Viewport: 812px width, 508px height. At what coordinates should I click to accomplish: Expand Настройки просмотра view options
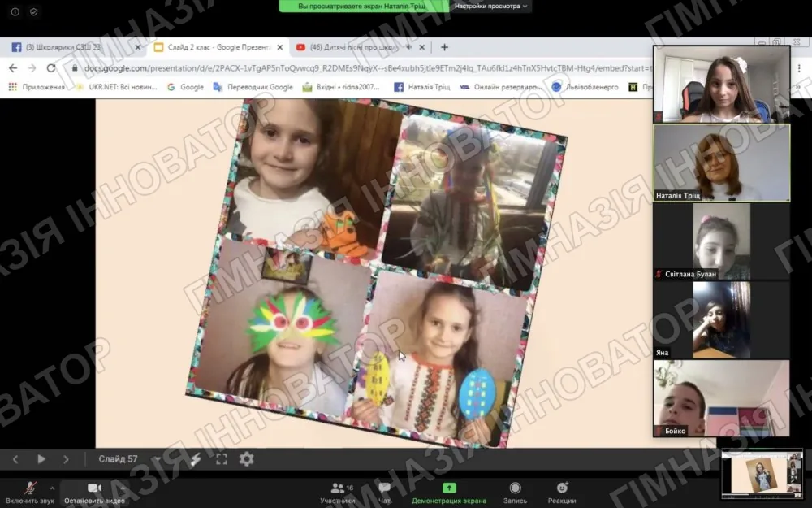[490, 7]
